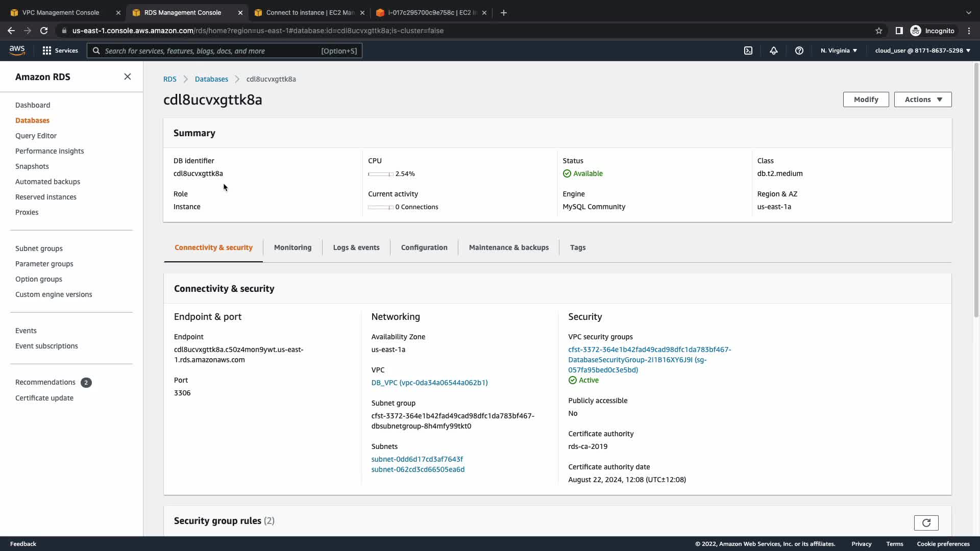This screenshot has height=551, width=980.
Task: Click the notifications bell icon
Action: [x=773, y=51]
